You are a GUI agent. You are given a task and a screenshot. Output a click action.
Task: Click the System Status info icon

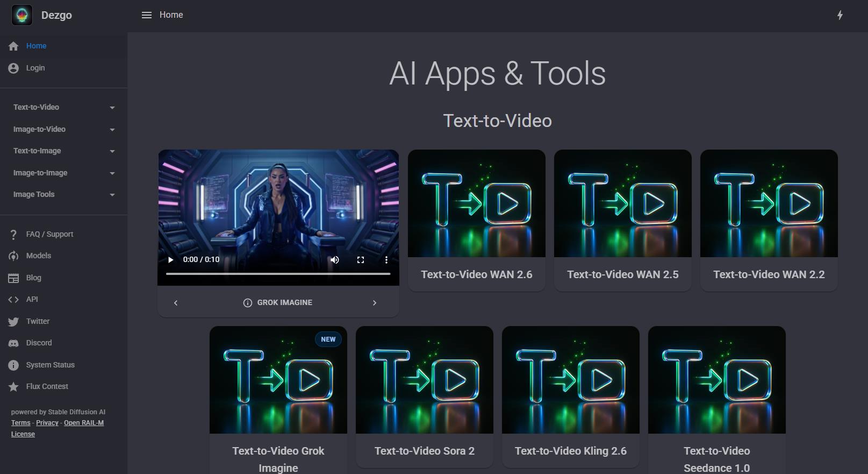(x=13, y=365)
